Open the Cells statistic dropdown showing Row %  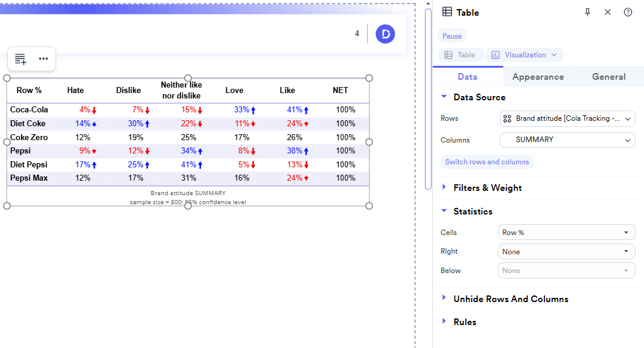click(x=566, y=232)
